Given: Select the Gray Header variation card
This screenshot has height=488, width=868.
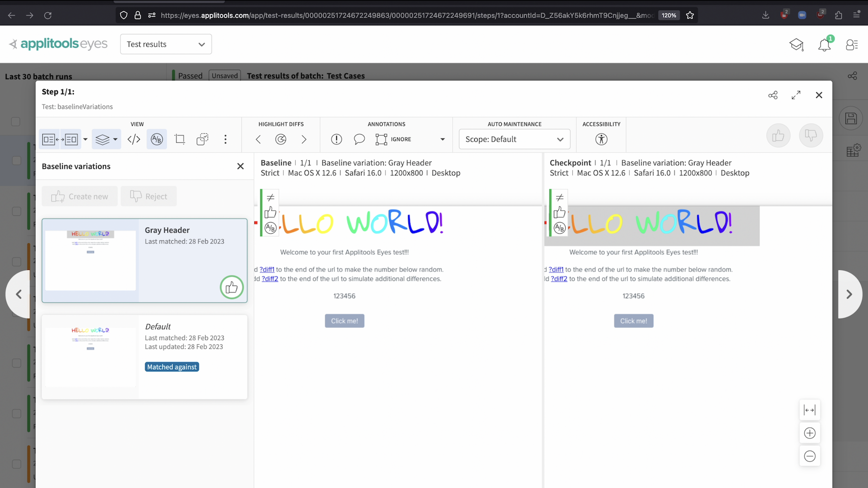Looking at the screenshot, I should 144,260.
